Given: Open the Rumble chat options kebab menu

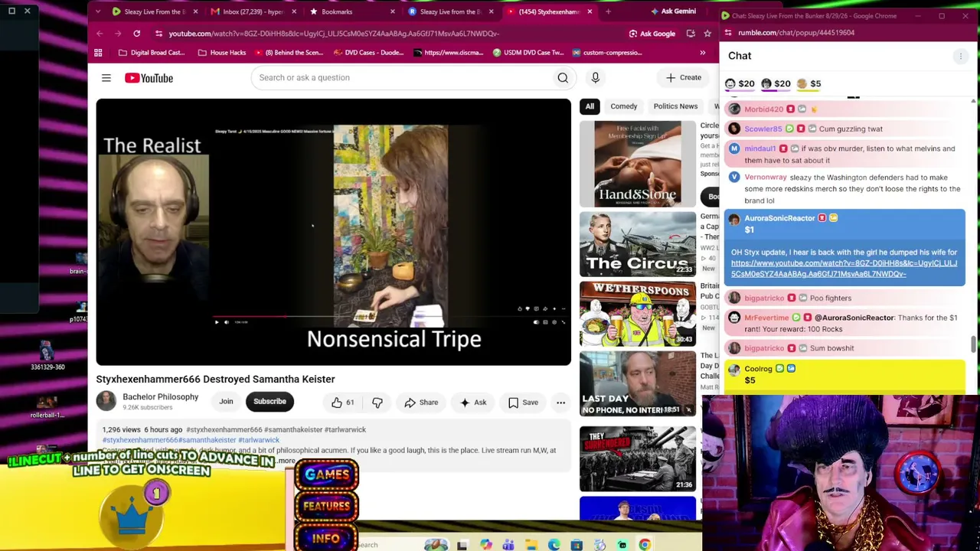Looking at the screenshot, I should click(x=961, y=56).
